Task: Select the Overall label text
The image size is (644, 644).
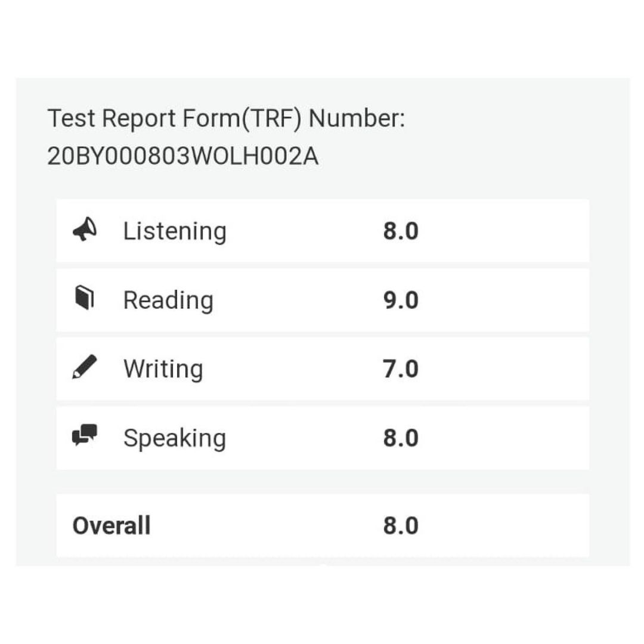Action: pyautogui.click(x=110, y=525)
